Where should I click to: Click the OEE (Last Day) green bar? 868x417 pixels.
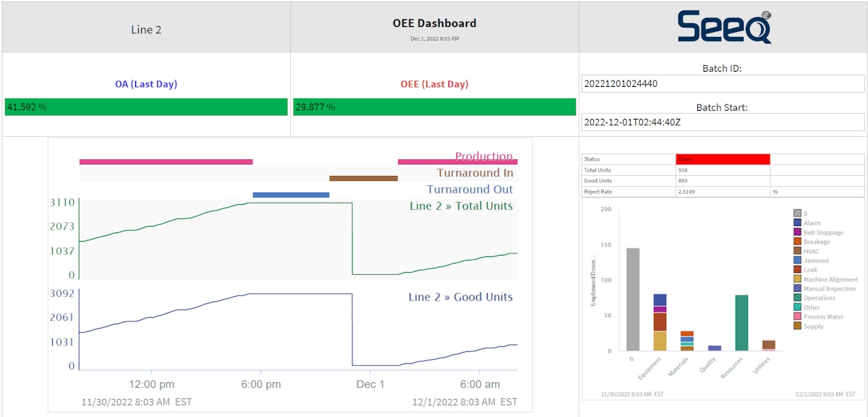[434, 107]
